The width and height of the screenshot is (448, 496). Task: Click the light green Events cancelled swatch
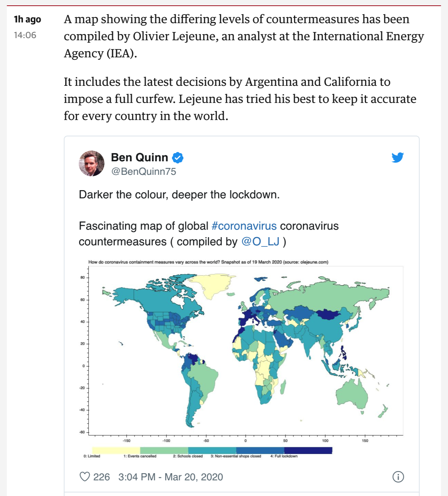(164, 450)
